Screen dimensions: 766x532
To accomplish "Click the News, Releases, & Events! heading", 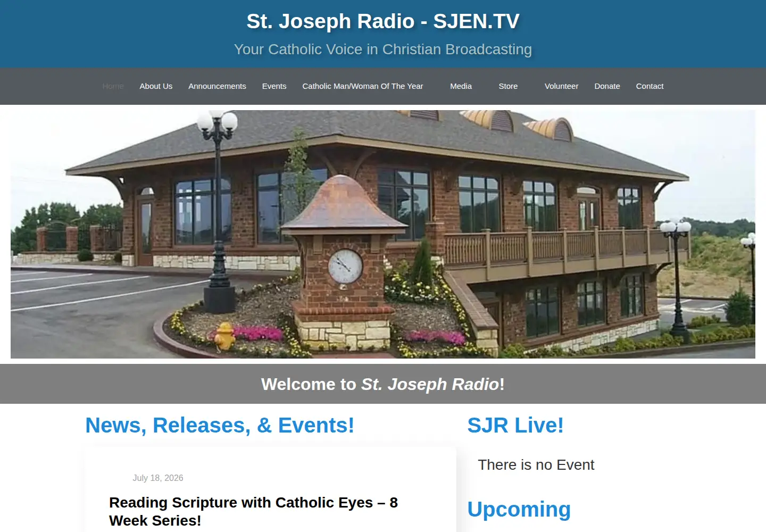I will (x=220, y=425).
